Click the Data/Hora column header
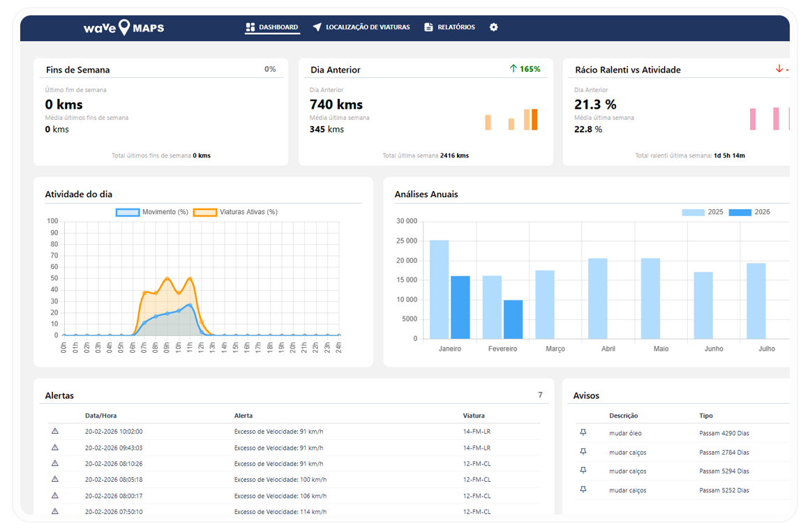 pyautogui.click(x=100, y=416)
